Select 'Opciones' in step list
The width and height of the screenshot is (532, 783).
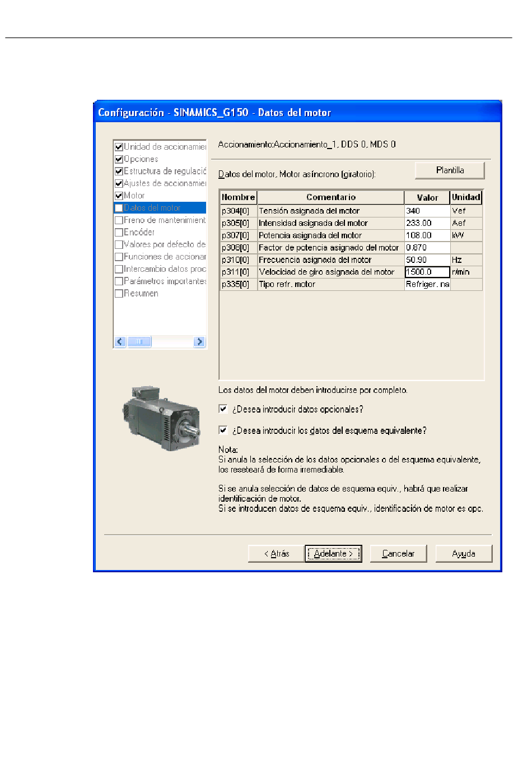(x=141, y=159)
